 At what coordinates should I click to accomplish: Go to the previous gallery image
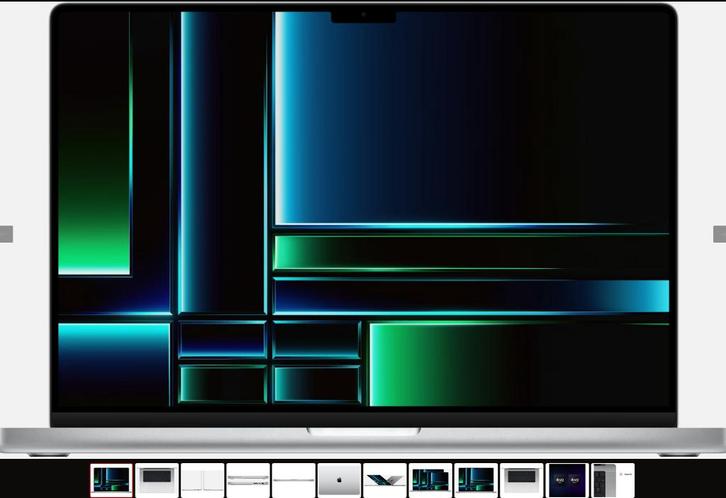[x=6, y=234]
